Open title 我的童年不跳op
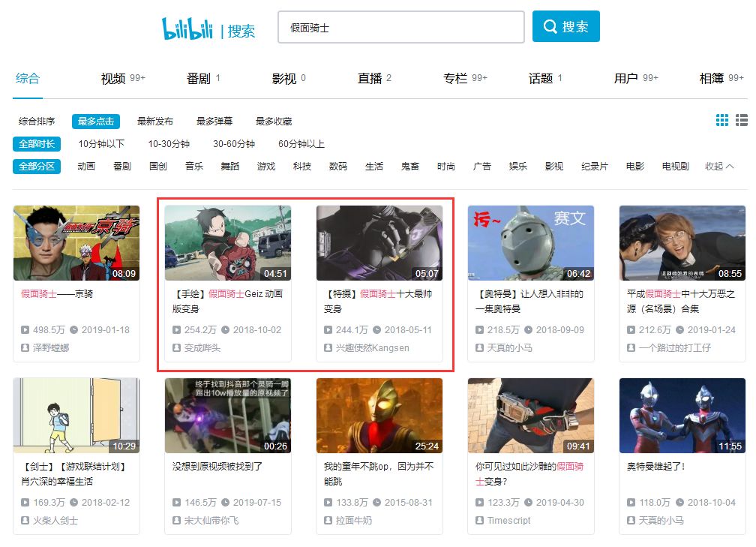 coord(379,473)
